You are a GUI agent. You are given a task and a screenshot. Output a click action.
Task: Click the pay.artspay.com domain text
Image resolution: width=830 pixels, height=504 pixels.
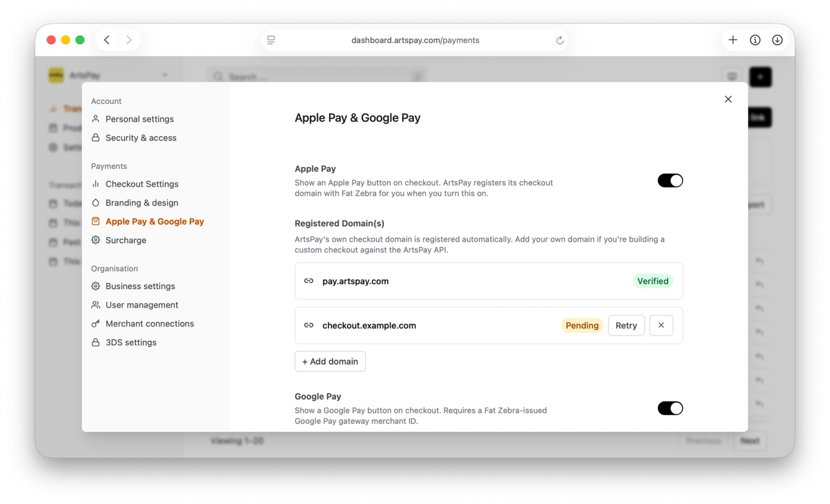[x=356, y=281]
